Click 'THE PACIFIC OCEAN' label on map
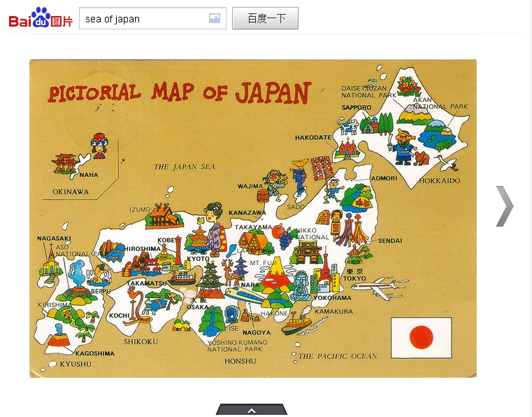 click(338, 356)
